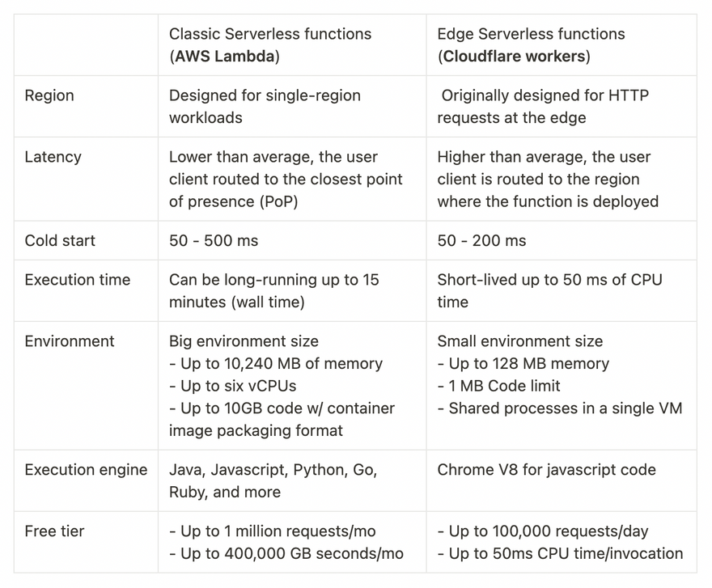Select the "Higher than average" latency cell
The width and height of the screenshot is (712, 588).
point(548,179)
